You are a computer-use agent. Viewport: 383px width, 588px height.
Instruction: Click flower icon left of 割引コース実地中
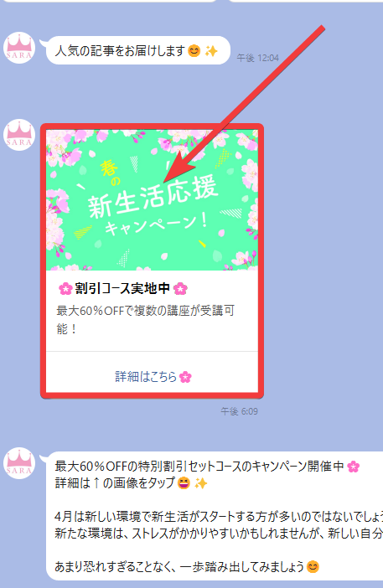[65, 289]
